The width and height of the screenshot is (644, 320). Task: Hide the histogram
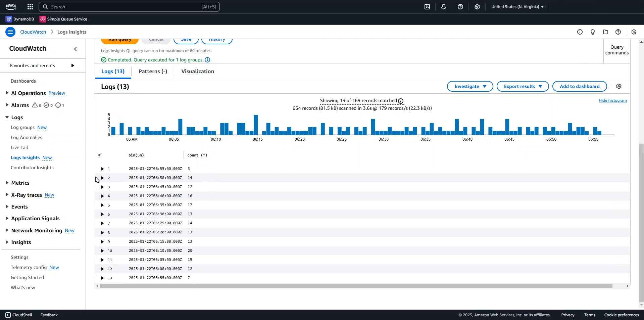click(612, 100)
